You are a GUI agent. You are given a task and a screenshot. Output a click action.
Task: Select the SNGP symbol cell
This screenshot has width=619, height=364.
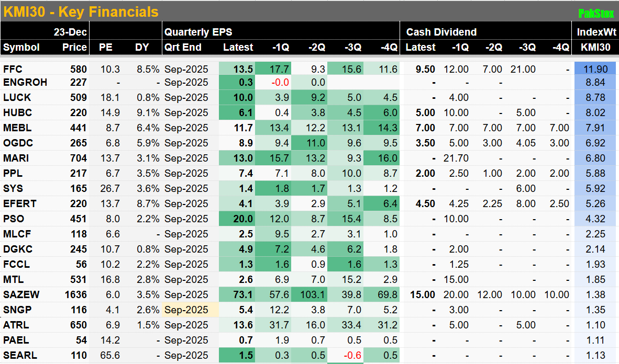pos(17,310)
